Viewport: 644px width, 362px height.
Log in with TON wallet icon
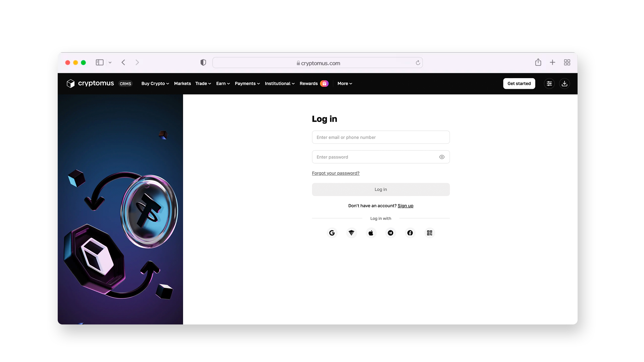351,233
